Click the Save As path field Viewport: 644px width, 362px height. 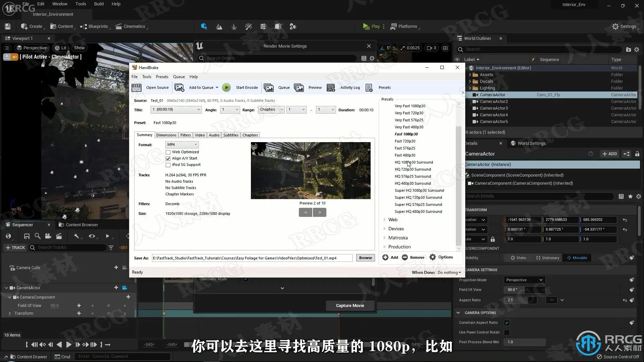252,258
